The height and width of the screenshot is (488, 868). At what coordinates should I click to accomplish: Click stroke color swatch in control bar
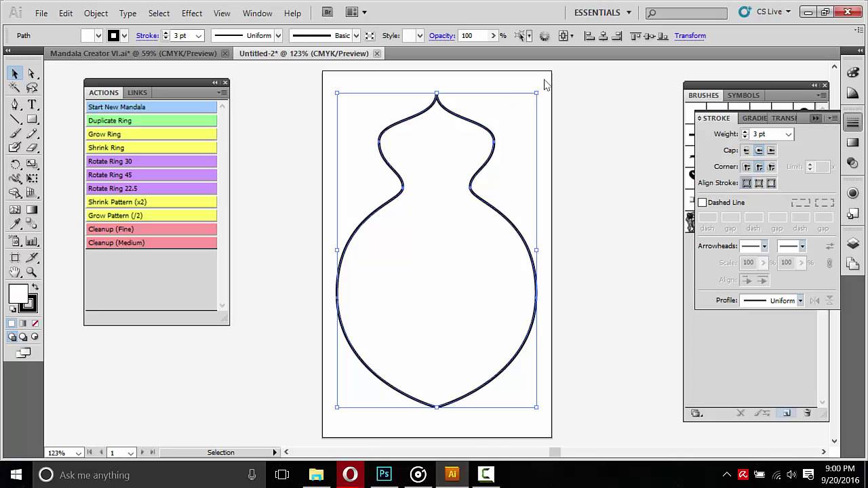click(x=114, y=36)
